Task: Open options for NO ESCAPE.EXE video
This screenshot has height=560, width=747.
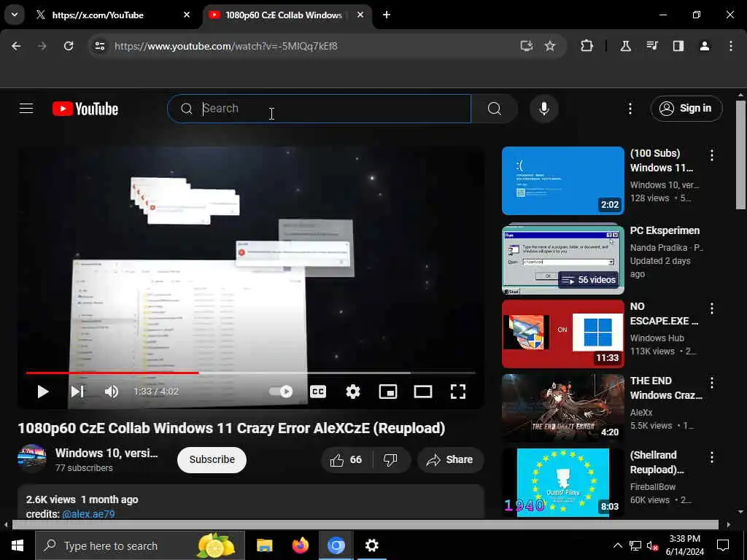Action: pyautogui.click(x=712, y=308)
